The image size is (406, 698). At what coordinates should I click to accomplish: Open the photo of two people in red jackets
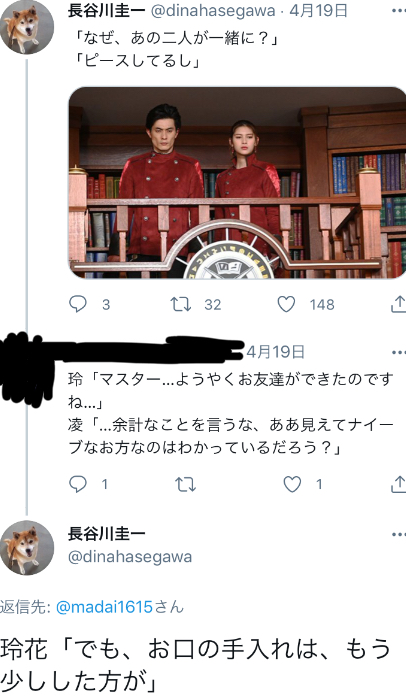coord(237,183)
